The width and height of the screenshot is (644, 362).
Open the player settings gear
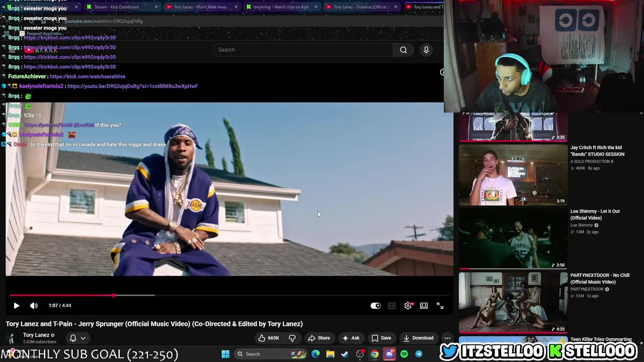[408, 306]
